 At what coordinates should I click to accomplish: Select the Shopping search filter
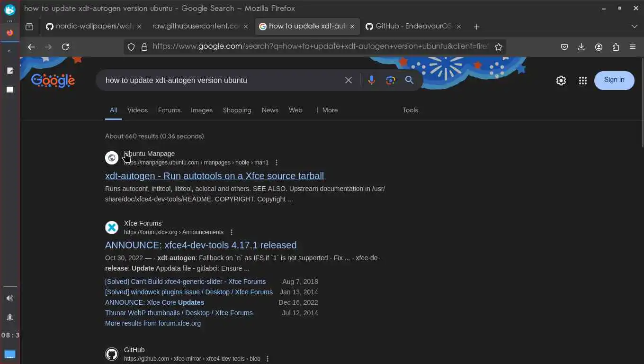[x=237, y=110]
